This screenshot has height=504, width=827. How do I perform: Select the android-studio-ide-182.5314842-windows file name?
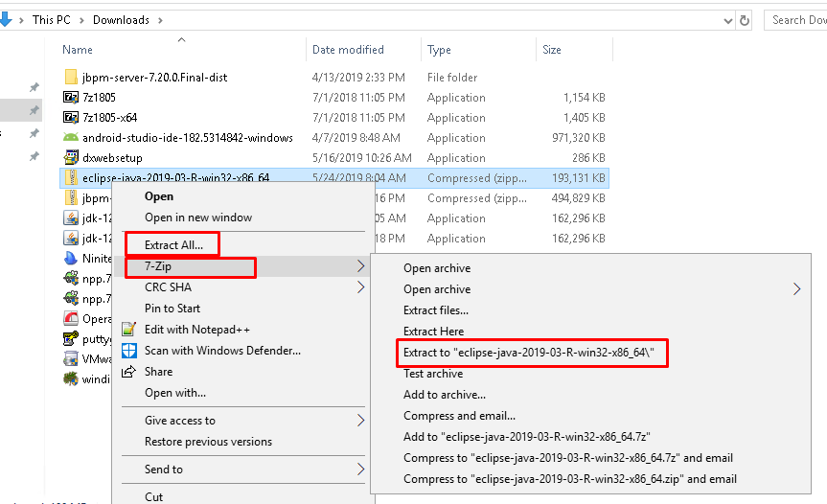click(x=188, y=138)
